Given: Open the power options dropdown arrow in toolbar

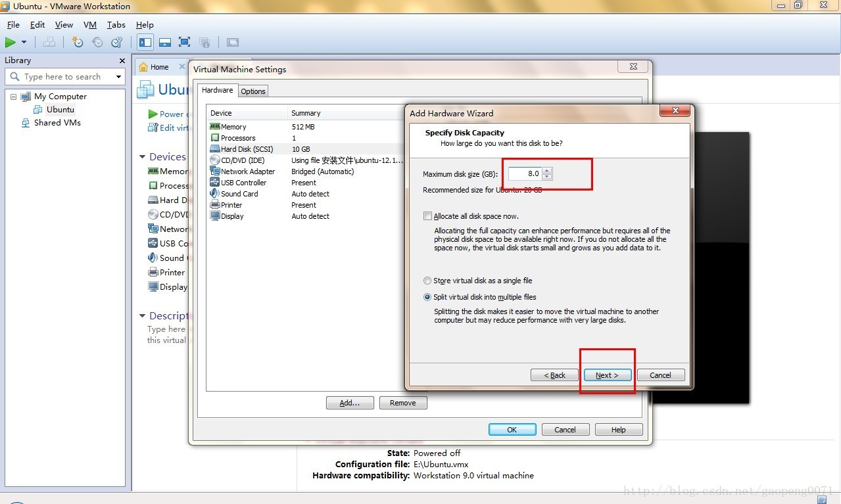Looking at the screenshot, I should click(24, 42).
